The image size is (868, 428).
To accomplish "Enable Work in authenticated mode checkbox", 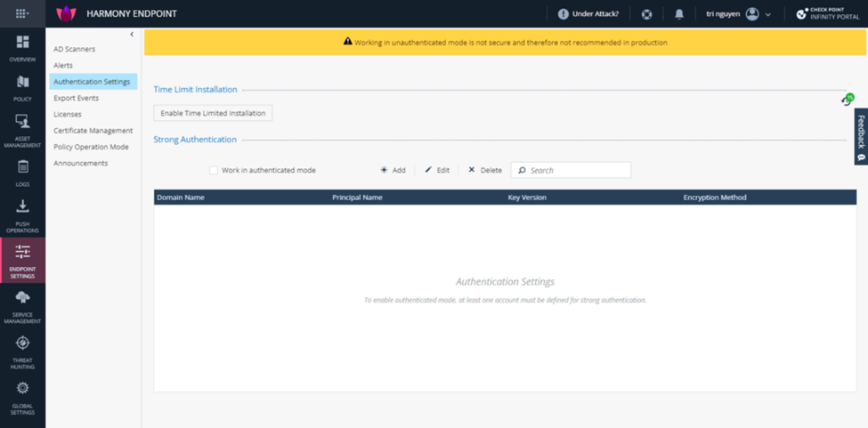I will pos(214,170).
